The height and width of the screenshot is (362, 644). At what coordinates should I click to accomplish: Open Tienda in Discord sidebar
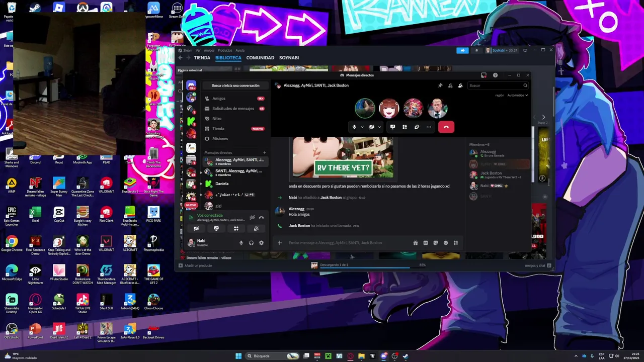(x=235, y=129)
